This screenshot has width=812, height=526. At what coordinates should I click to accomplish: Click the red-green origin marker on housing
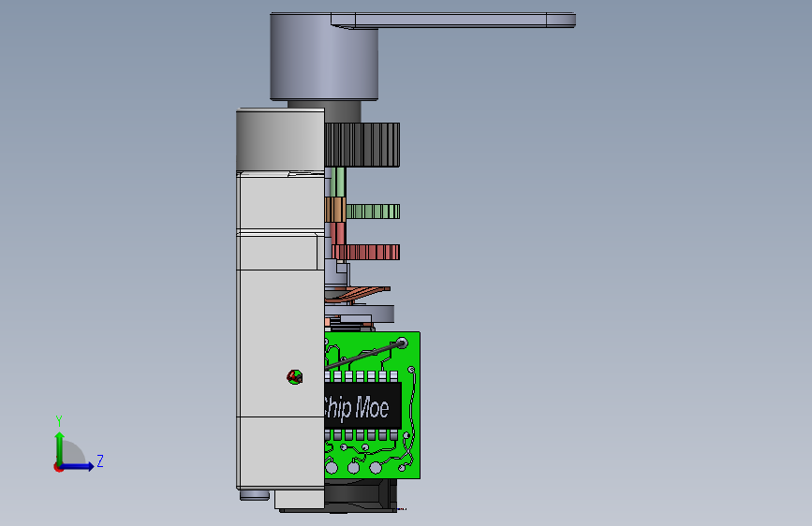(x=295, y=377)
